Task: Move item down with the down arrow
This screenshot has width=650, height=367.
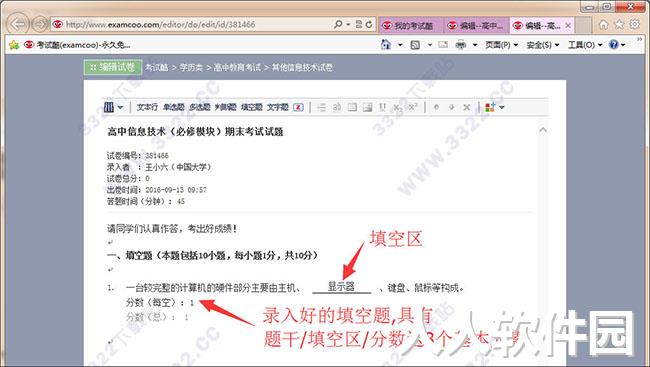Action: (451, 107)
